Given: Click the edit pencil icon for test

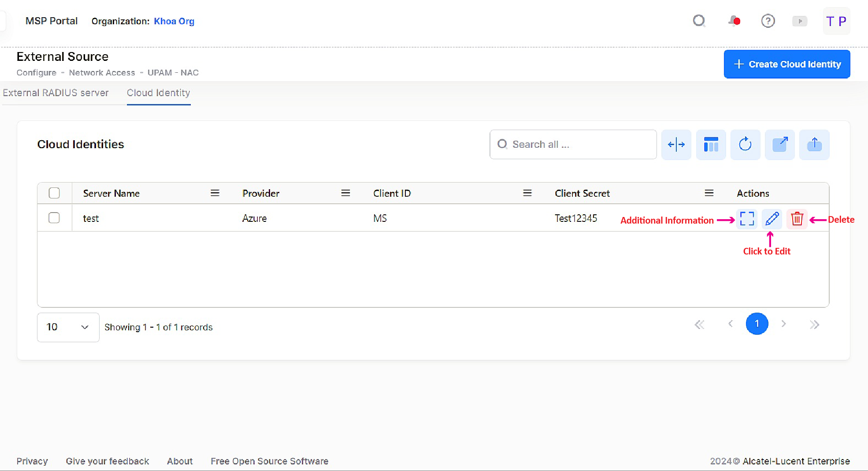Looking at the screenshot, I should pos(772,219).
